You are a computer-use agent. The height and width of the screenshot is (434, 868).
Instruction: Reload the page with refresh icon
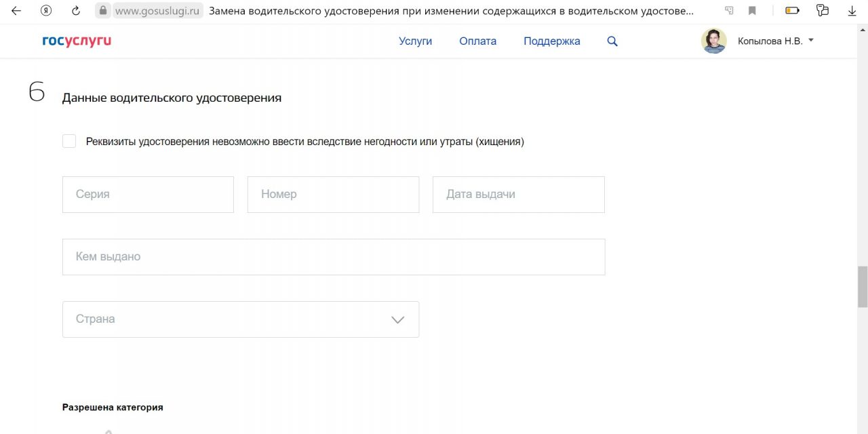[x=76, y=11]
